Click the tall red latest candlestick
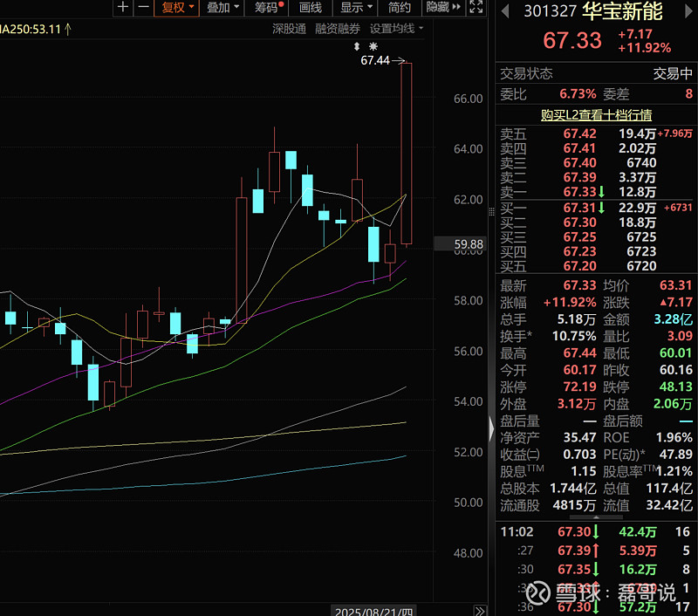The width and height of the screenshot is (698, 616). pyautogui.click(x=406, y=154)
